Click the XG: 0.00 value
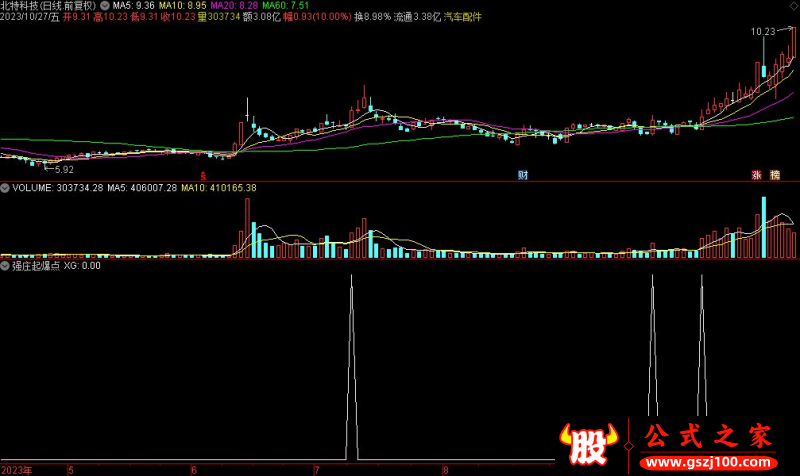 (x=82, y=266)
